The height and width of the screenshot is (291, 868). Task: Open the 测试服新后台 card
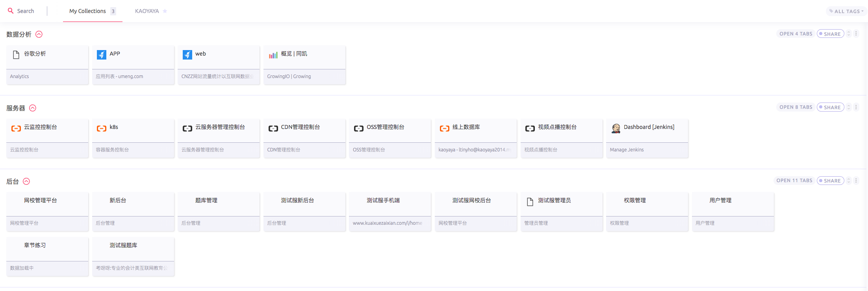[x=304, y=212]
